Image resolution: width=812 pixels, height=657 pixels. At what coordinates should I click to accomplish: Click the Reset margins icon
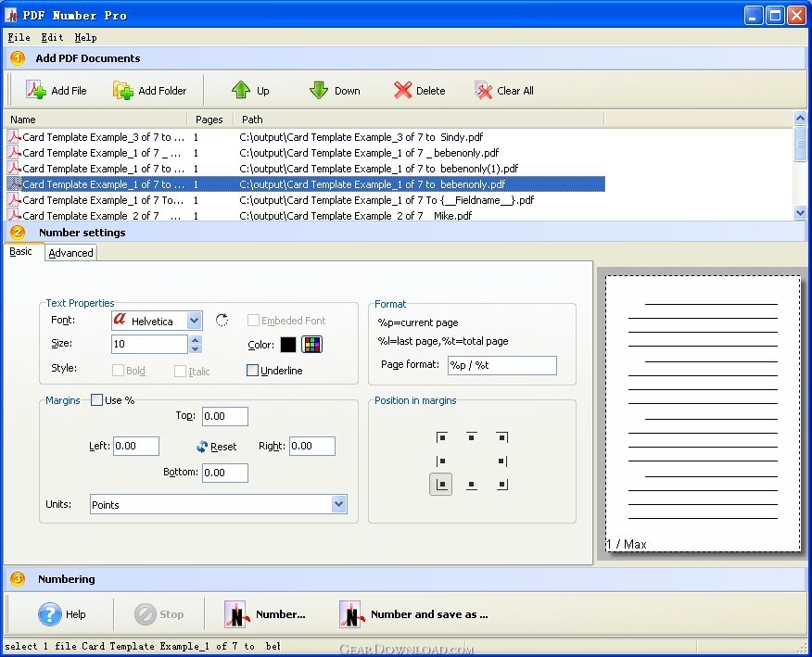(x=202, y=447)
